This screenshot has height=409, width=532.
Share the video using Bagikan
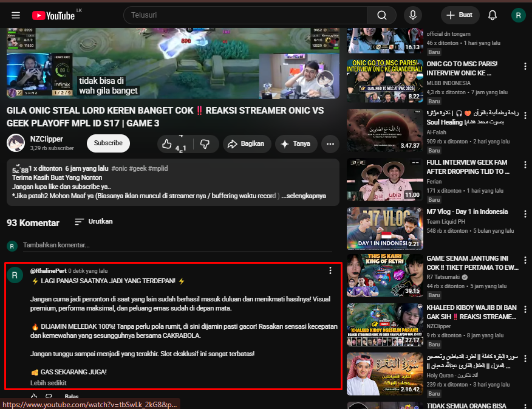(x=247, y=144)
